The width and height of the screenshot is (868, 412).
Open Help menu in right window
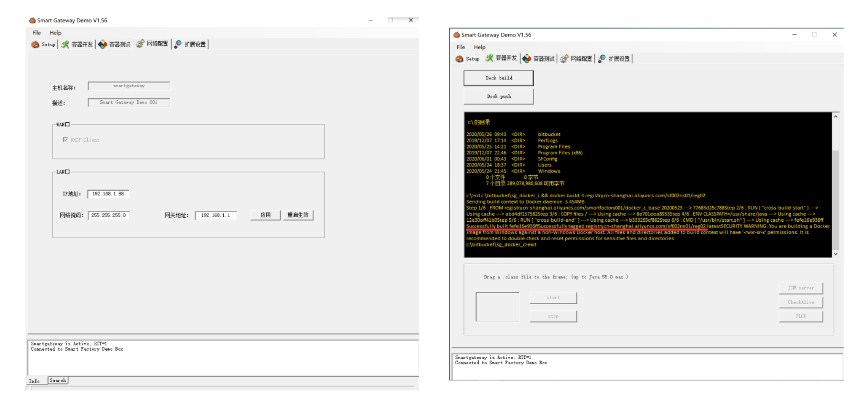pos(480,47)
